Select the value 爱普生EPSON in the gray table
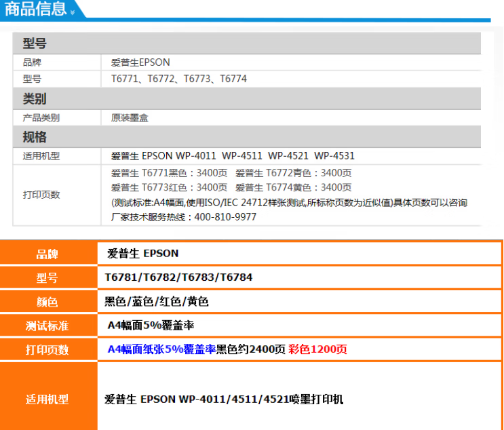Image resolution: width=504 pixels, height=430 pixels. (x=140, y=62)
